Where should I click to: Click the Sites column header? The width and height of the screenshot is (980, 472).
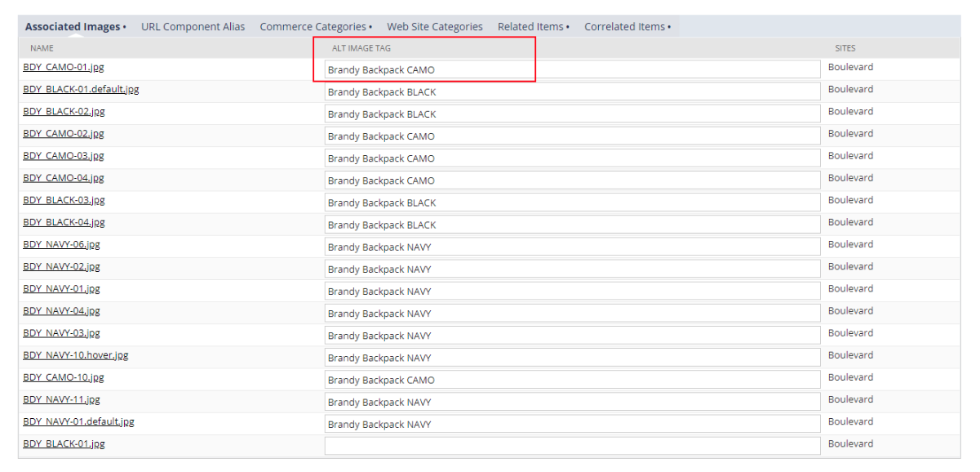click(x=845, y=48)
